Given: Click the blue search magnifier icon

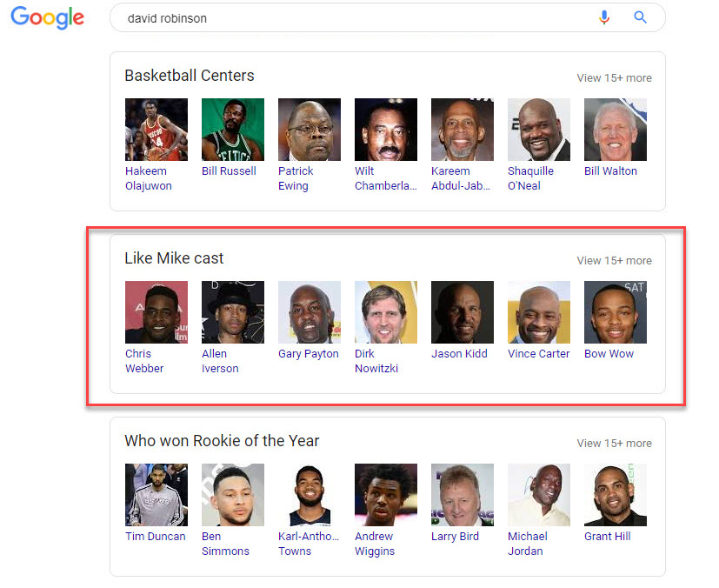Looking at the screenshot, I should 641,17.
